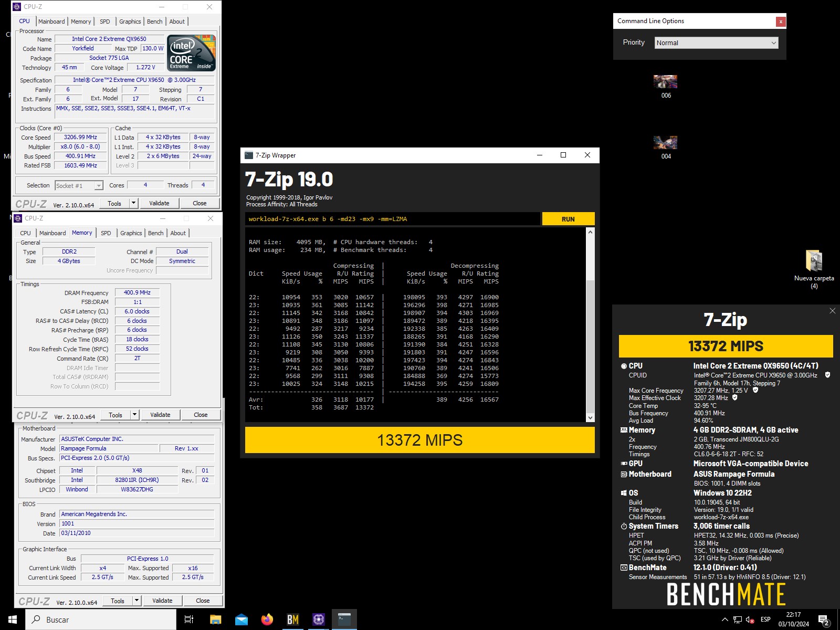The width and height of the screenshot is (840, 630).
Task: Click the Max Core Frequency shield icon
Action: click(755, 390)
